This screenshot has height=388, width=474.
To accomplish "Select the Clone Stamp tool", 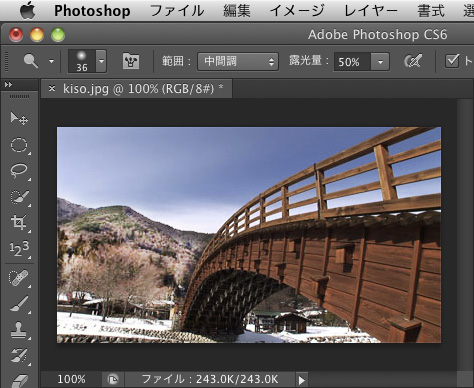I will click(x=19, y=330).
